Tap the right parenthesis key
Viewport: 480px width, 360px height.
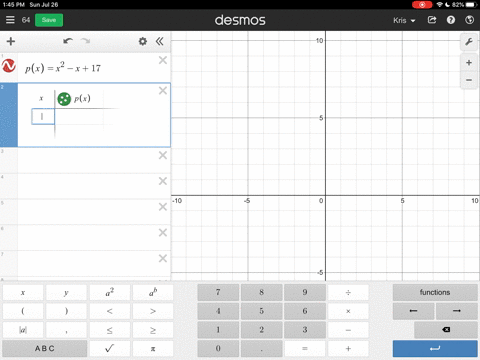click(x=66, y=311)
